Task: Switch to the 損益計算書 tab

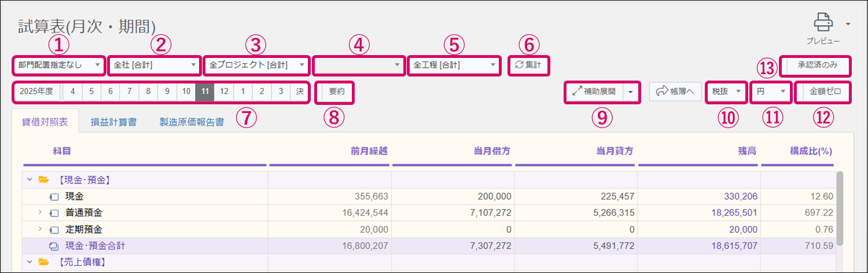Action: tap(113, 122)
